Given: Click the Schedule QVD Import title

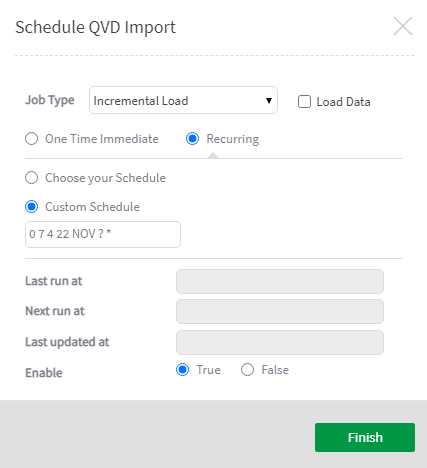Looking at the screenshot, I should click(x=95, y=27).
